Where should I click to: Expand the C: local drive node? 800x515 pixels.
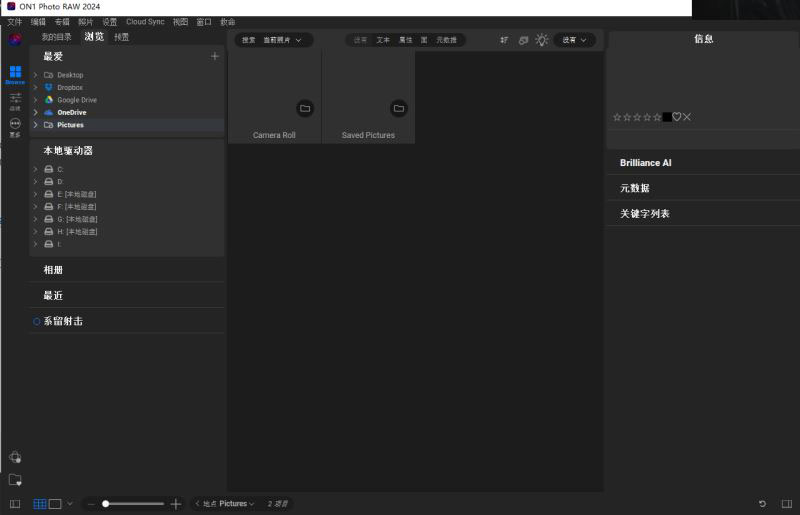click(35, 169)
